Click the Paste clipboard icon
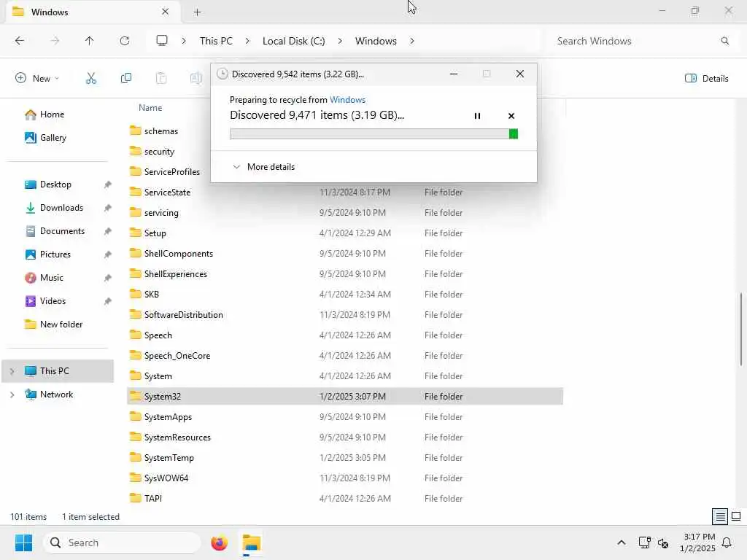Screen dimensions: 747x560 [x=161, y=78]
